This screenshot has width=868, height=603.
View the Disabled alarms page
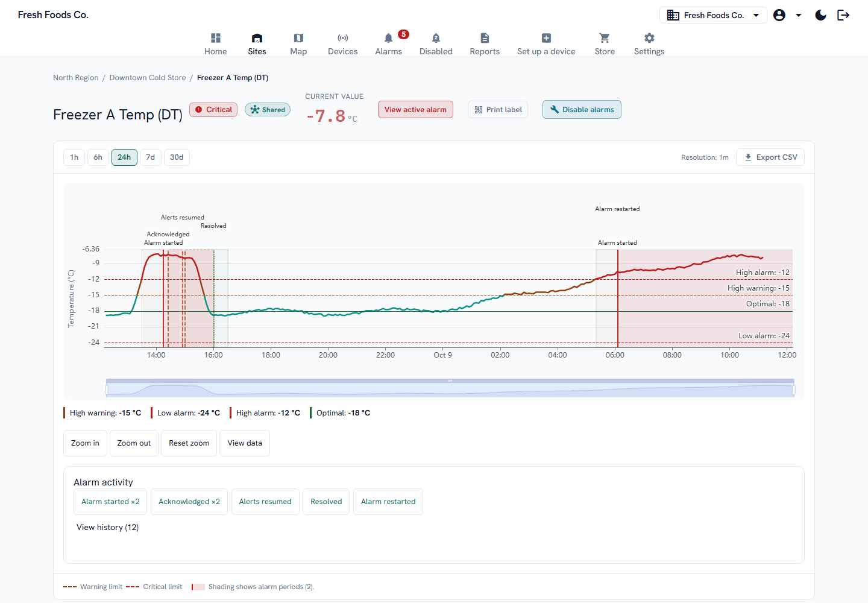(x=436, y=44)
